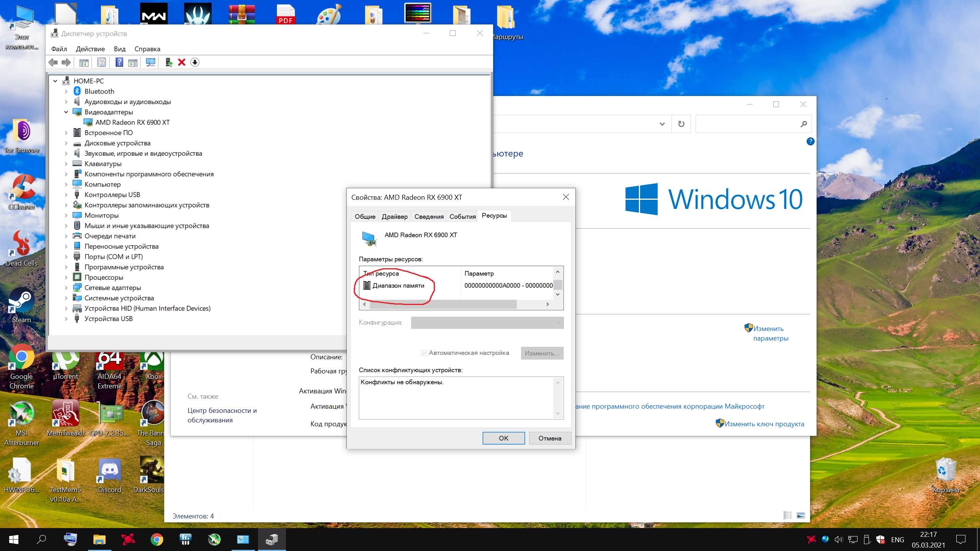
Task: Open the Конфигурация dropdown list
Action: pyautogui.click(x=487, y=323)
